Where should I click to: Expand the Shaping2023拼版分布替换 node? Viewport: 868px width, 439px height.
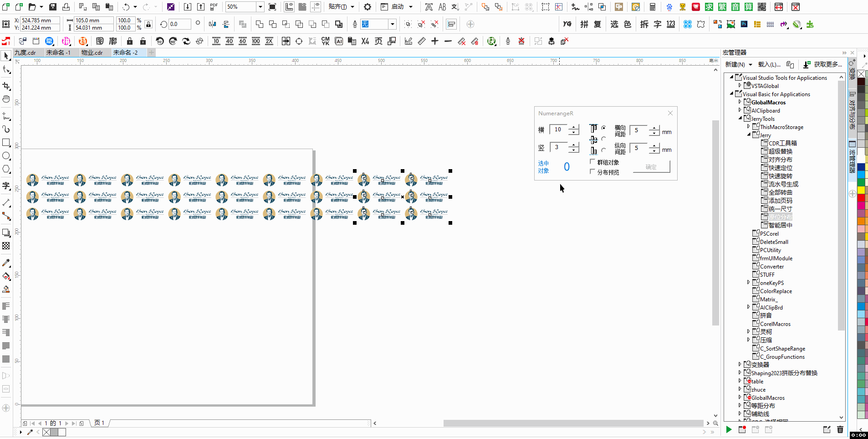(740, 373)
